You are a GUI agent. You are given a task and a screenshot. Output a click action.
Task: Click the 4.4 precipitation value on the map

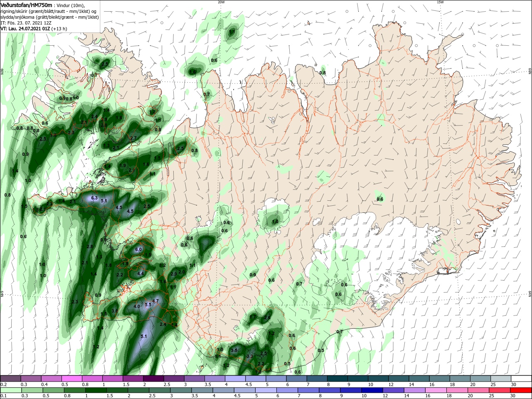click(140, 273)
